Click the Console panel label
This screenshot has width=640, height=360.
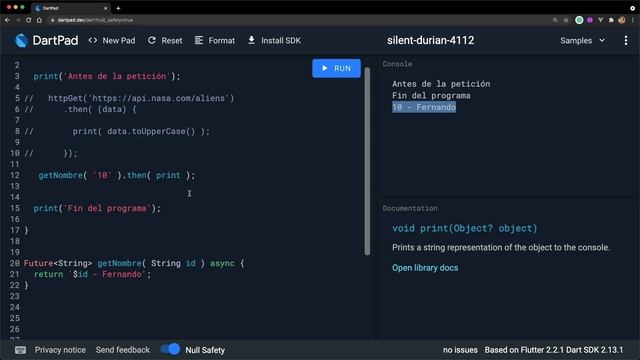pos(397,64)
